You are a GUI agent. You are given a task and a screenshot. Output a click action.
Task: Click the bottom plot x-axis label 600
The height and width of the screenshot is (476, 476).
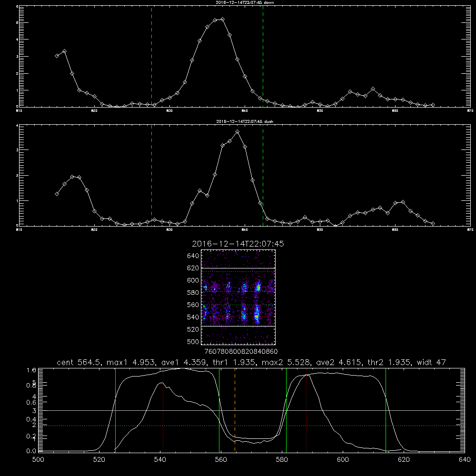(343, 460)
